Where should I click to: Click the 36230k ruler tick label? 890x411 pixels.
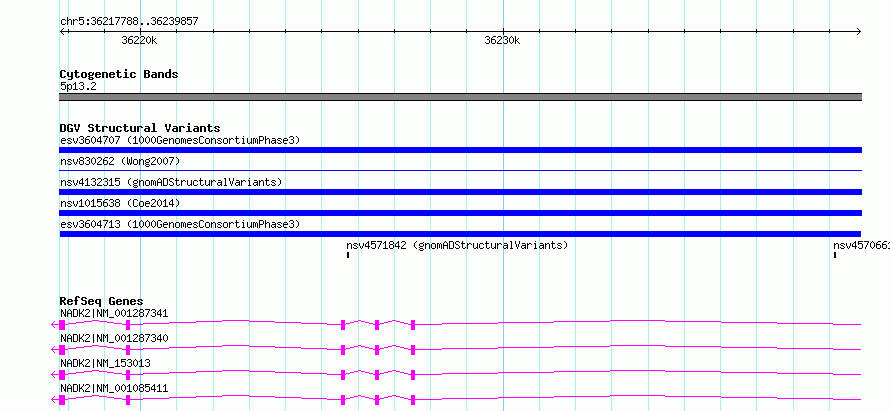[x=502, y=40]
